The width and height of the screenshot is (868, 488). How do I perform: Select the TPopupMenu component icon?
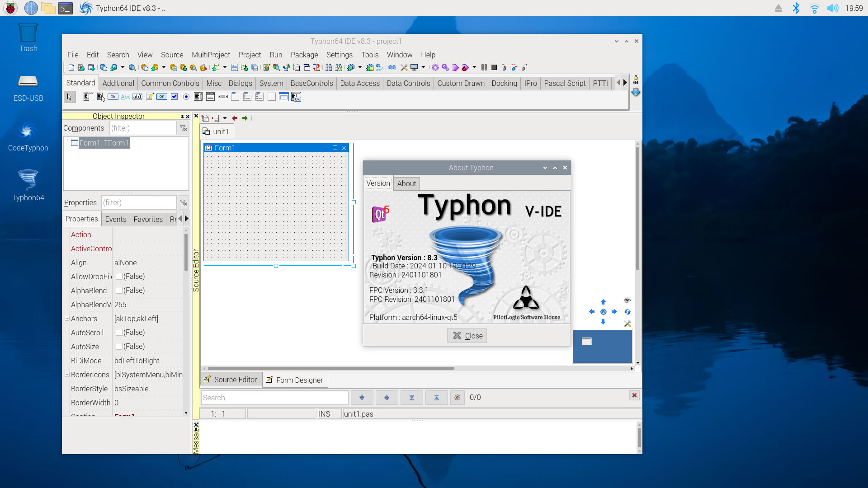point(100,97)
